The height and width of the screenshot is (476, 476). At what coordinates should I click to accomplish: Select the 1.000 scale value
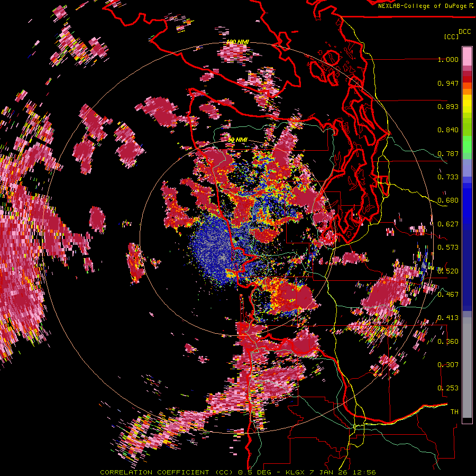click(x=448, y=59)
